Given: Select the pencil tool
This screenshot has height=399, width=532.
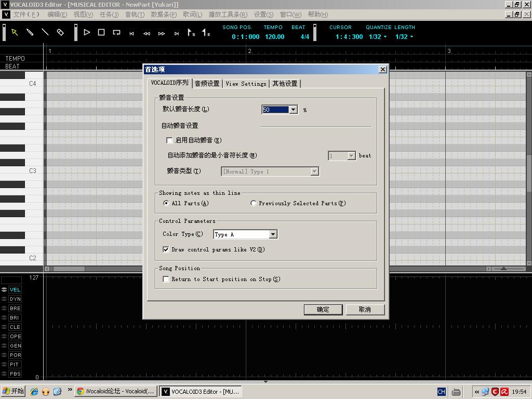Looking at the screenshot, I should (30, 32).
